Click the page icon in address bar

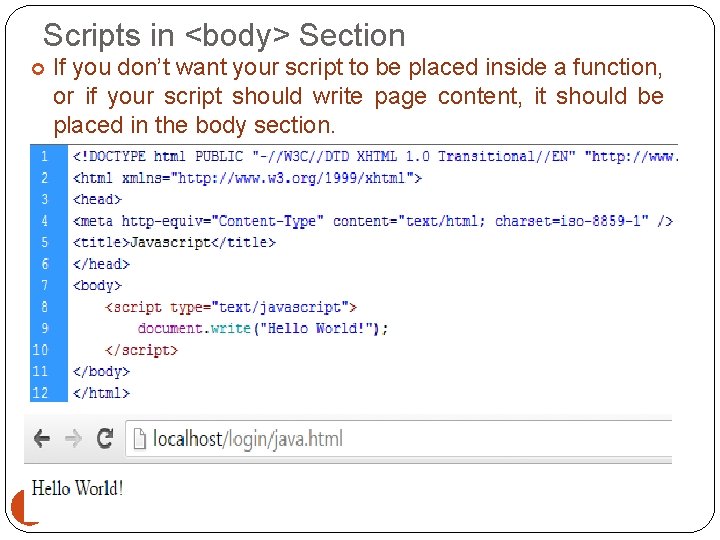[x=140, y=439]
